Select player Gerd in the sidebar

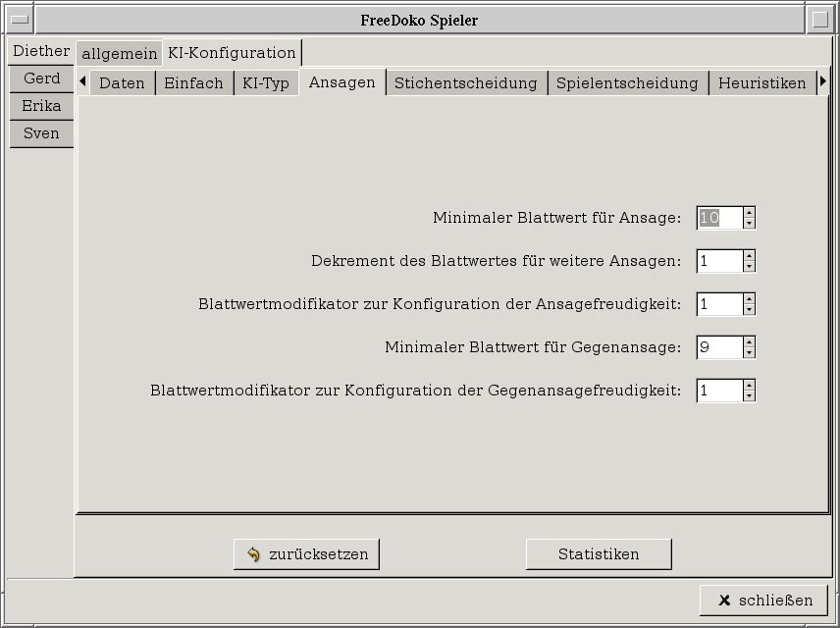[x=41, y=78]
